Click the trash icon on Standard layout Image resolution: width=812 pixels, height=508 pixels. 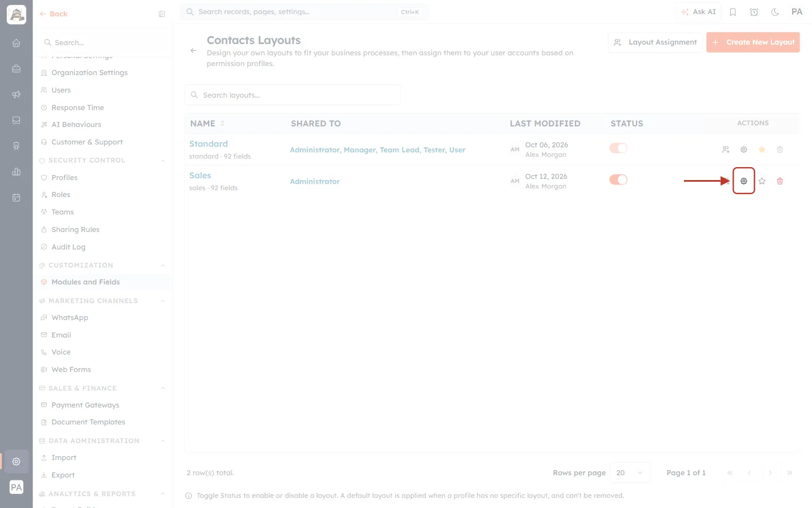(x=780, y=150)
